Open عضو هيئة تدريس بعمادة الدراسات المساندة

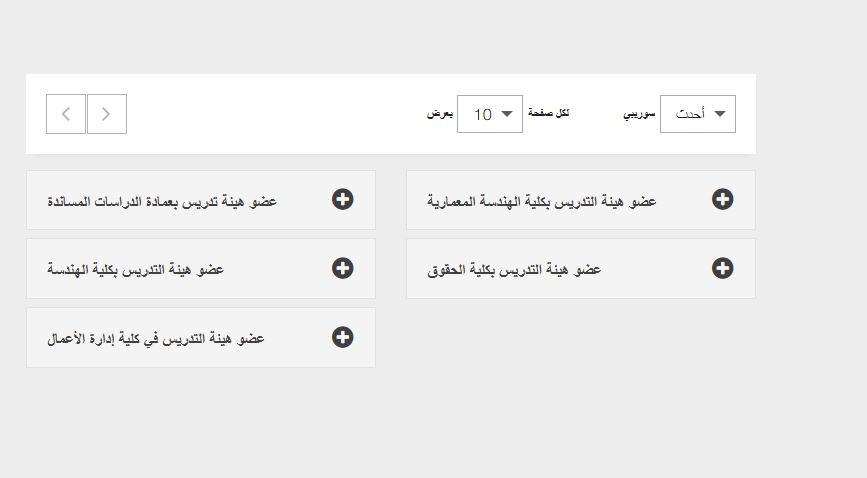(x=162, y=201)
